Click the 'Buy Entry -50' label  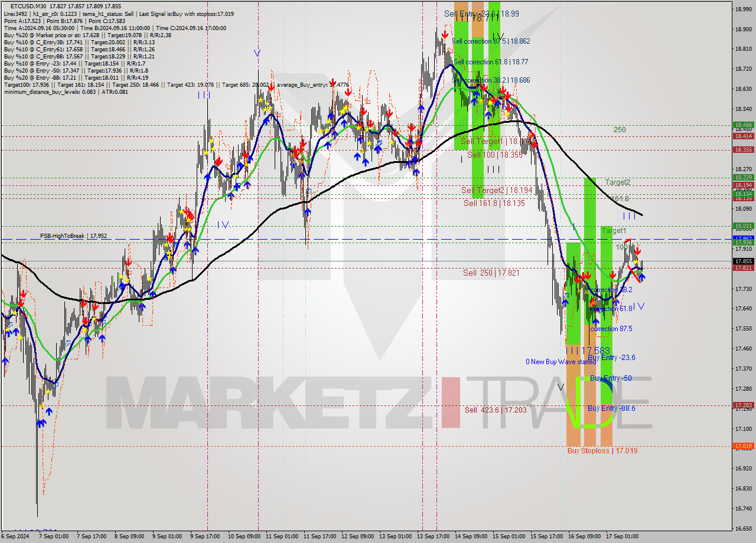[611, 378]
